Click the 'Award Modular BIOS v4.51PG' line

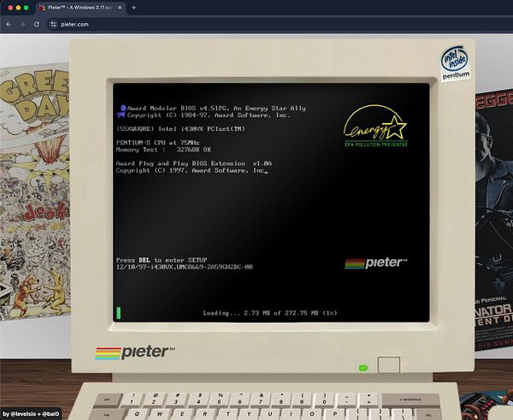pos(216,108)
